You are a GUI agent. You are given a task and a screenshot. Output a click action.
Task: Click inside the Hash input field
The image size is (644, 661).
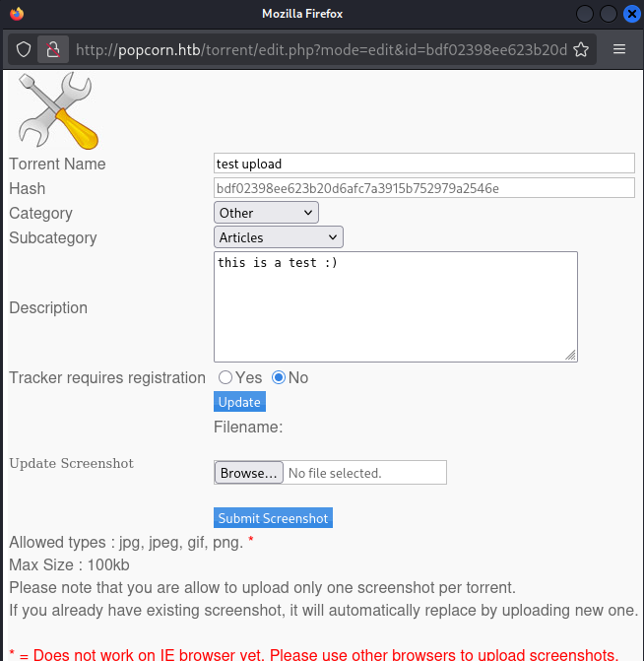click(x=423, y=188)
